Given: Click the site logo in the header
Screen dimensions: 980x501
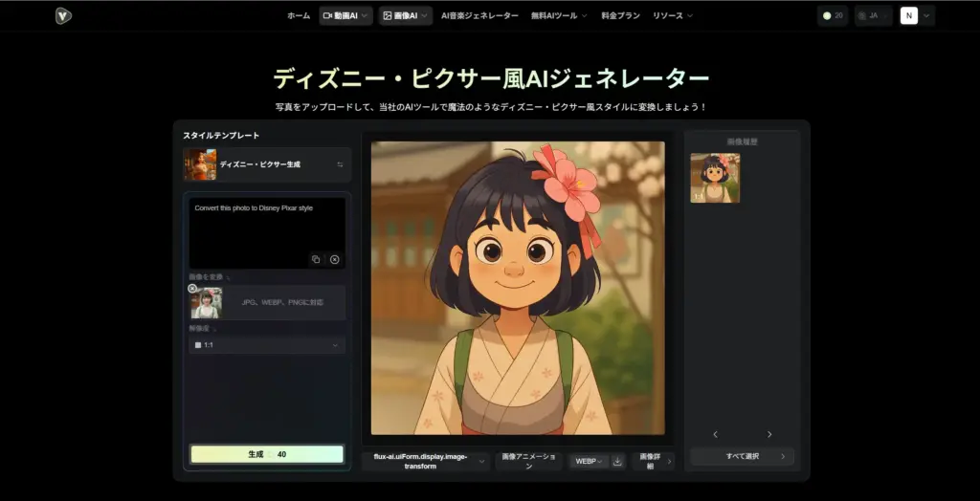Looking at the screenshot, I should (x=63, y=15).
